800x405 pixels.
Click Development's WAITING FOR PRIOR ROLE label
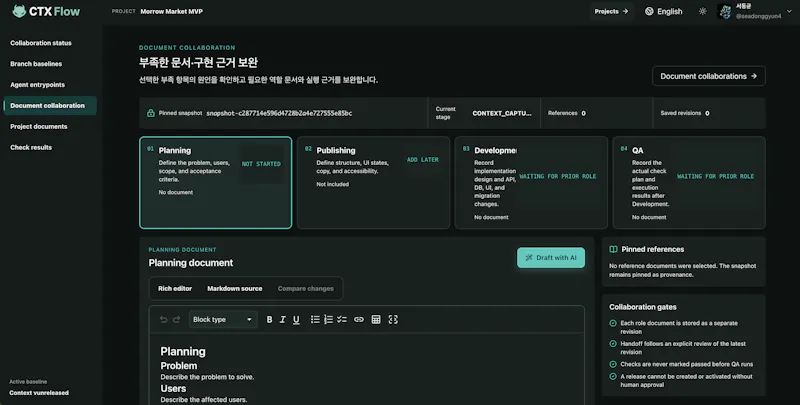558,176
